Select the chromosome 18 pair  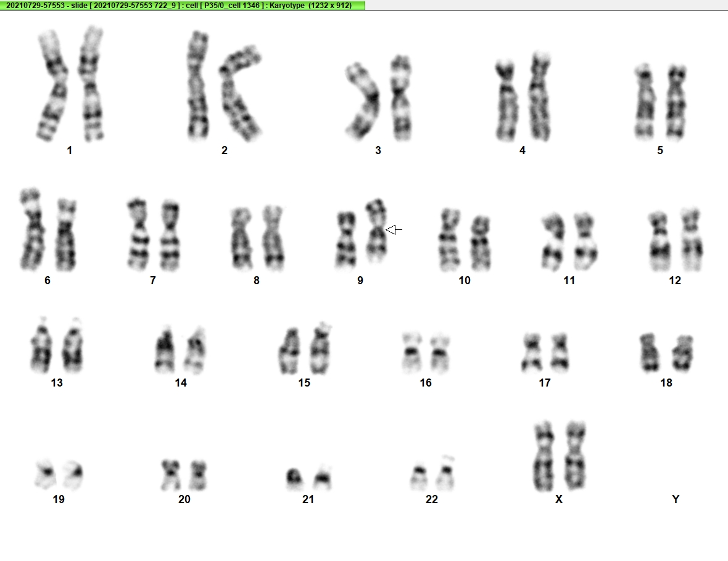pyautogui.click(x=667, y=353)
